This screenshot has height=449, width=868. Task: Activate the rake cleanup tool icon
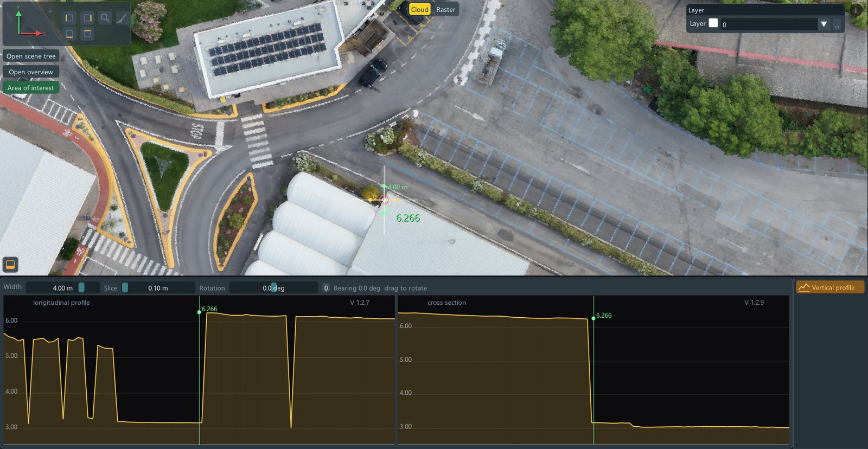[x=122, y=18]
